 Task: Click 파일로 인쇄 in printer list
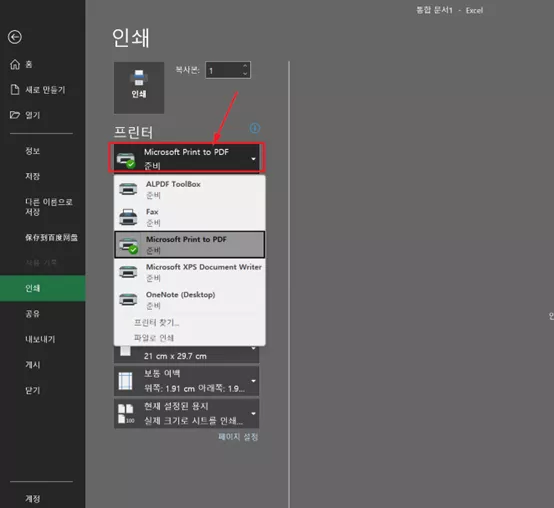pos(154,338)
